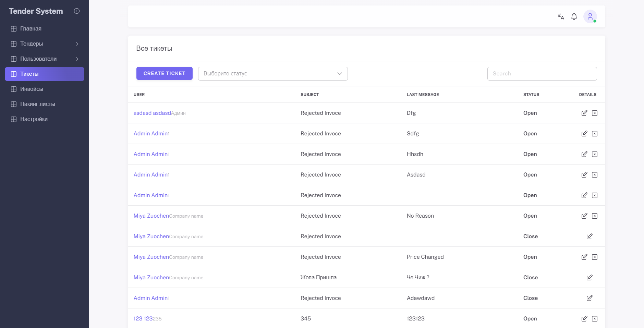Screen dimensions: 644x328
Task: Click the Tender System logo title
Action: 36,11
